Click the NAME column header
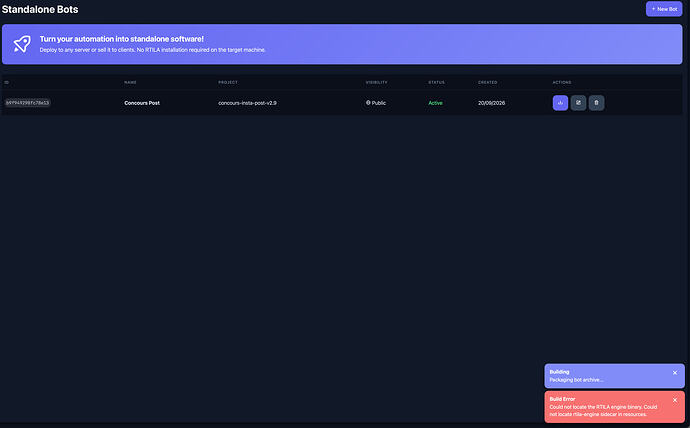 click(x=130, y=82)
